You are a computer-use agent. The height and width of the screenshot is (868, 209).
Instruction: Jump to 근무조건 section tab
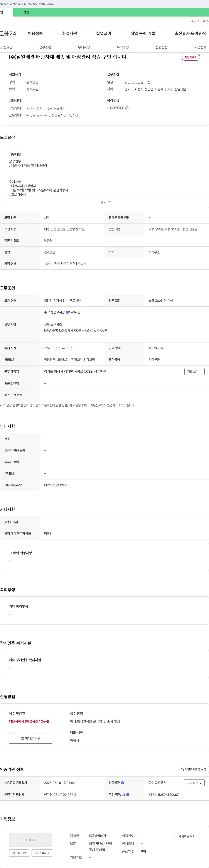[x=45, y=47]
